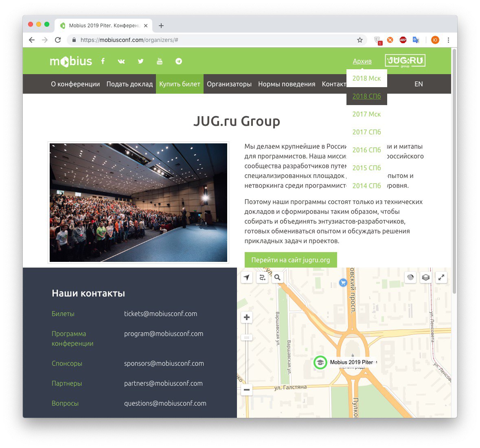Toggle the map traffic indicator button
This screenshot has width=480, height=448.
pos(410,277)
